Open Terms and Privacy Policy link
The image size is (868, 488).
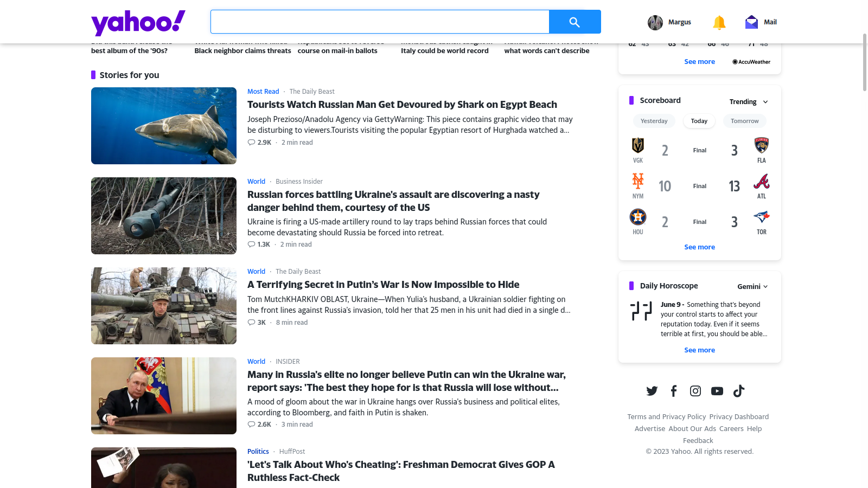(667, 417)
